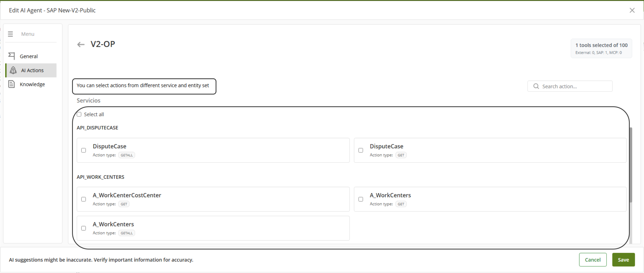Select AI Actions in the sidebar
Image resolution: width=644 pixels, height=273 pixels.
32,70
